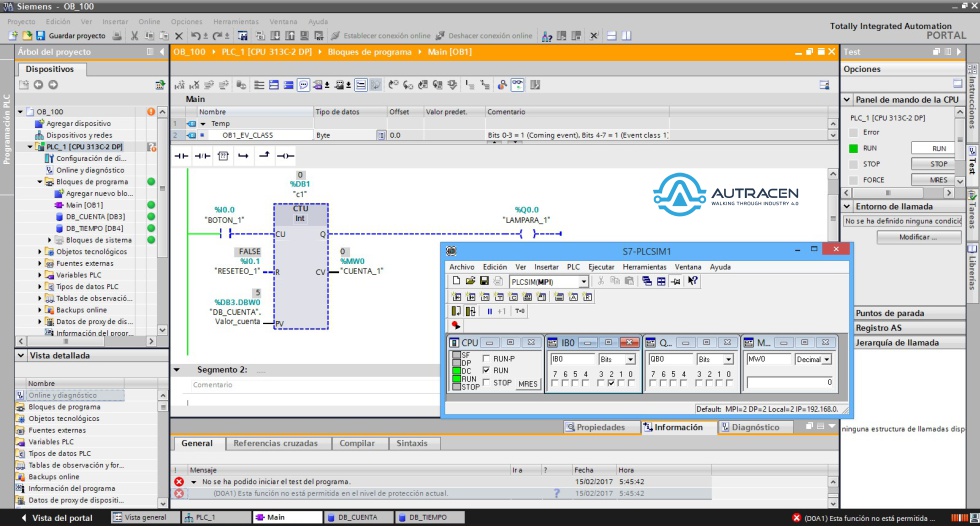
Task: Collapse the Panel de mando de la CPU section
Action: point(847,99)
